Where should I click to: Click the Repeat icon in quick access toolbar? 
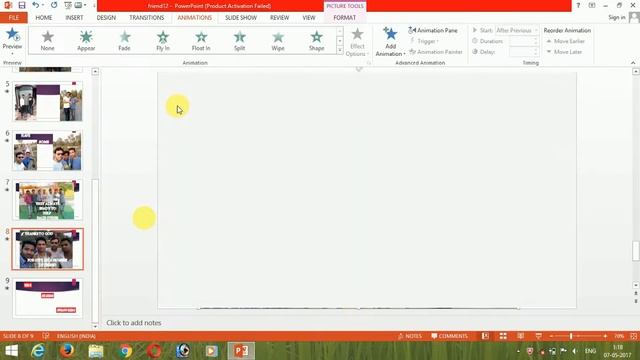point(54,5)
